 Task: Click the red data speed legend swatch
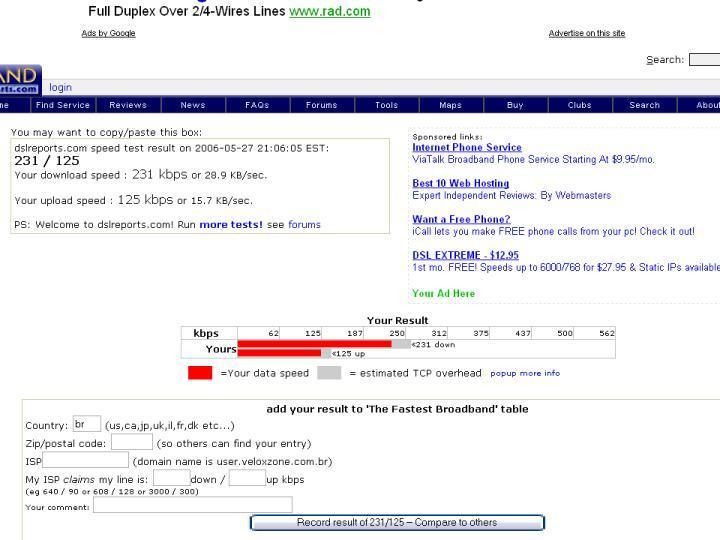(200, 373)
